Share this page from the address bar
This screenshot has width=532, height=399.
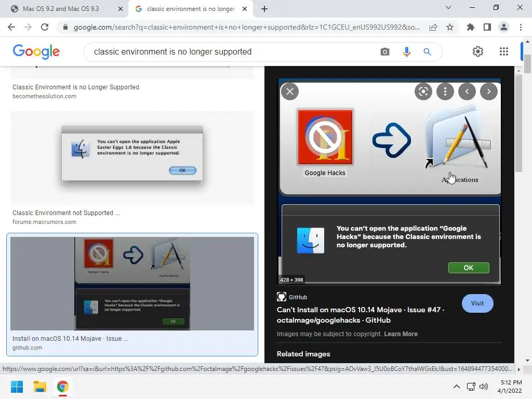[x=433, y=27]
